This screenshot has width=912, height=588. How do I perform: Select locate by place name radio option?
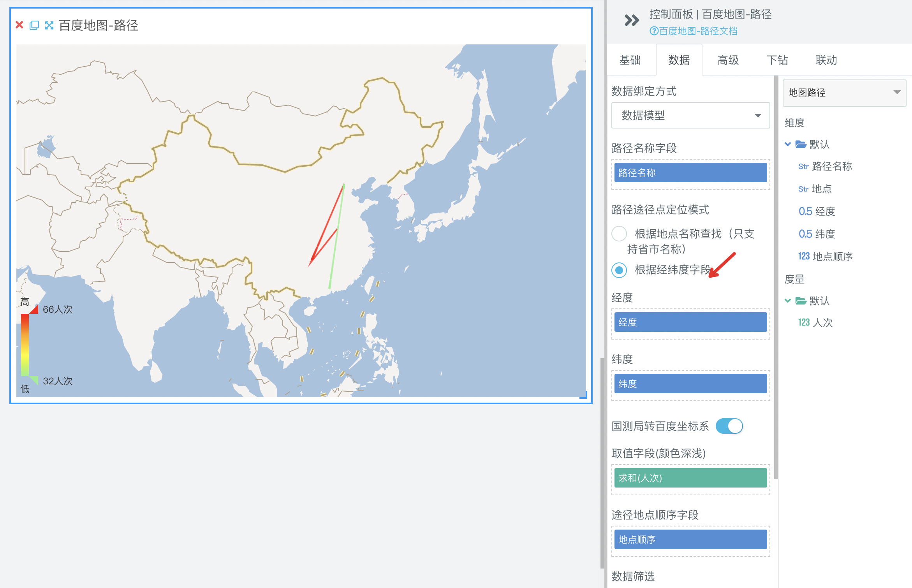pyautogui.click(x=619, y=234)
